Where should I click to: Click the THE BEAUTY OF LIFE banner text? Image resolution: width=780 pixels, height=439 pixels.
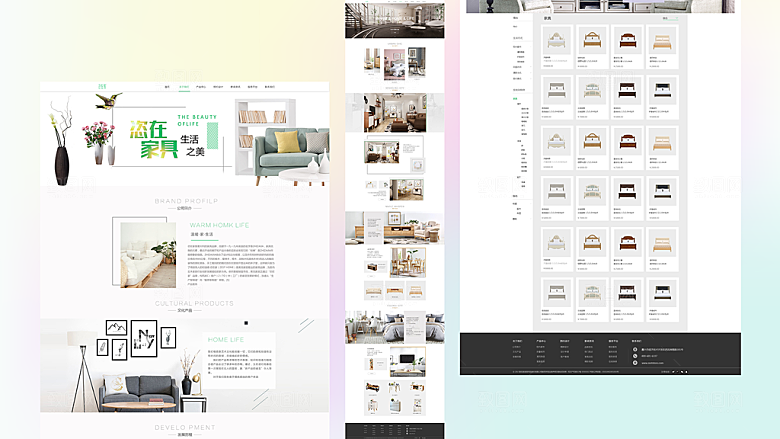[197, 120]
